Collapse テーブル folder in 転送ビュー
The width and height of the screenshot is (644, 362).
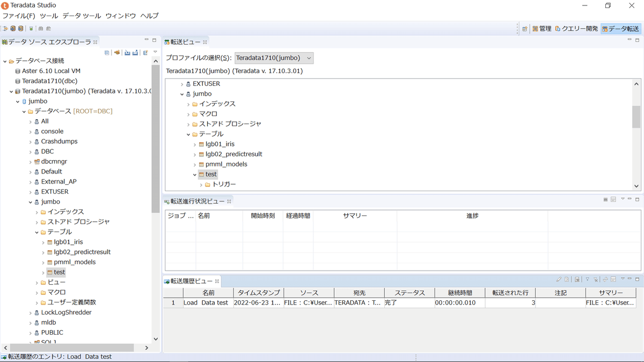(188, 134)
